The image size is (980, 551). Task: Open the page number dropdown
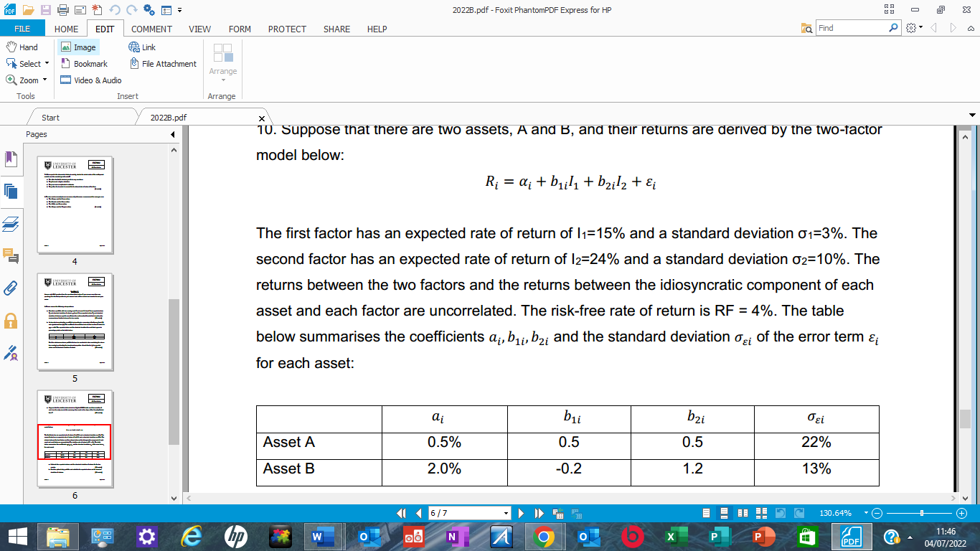[507, 514]
